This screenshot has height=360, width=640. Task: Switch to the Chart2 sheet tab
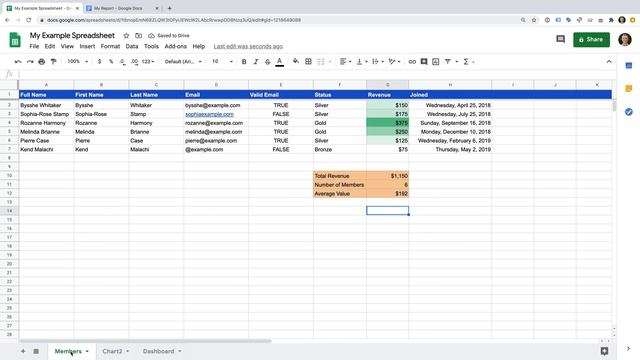pos(112,351)
